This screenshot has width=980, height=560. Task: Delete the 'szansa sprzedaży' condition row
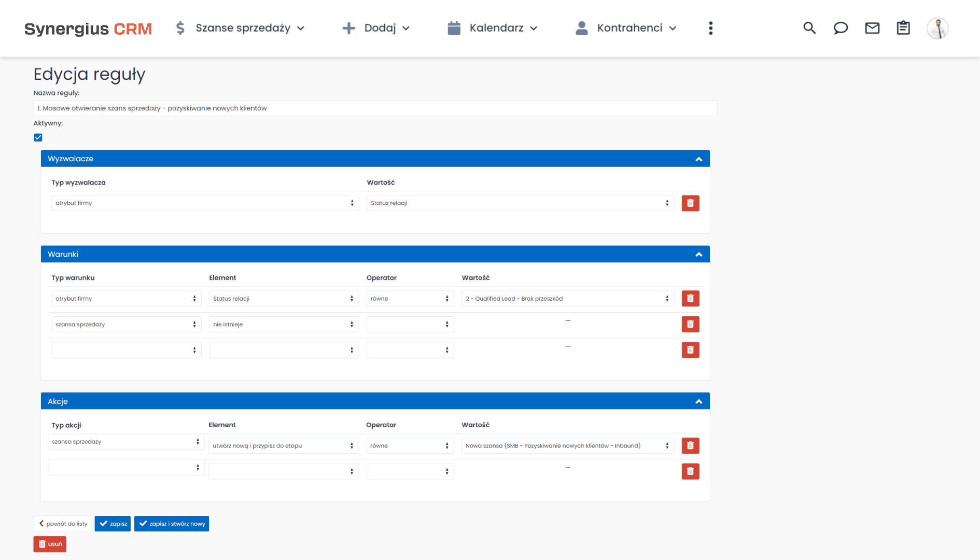[x=690, y=324]
